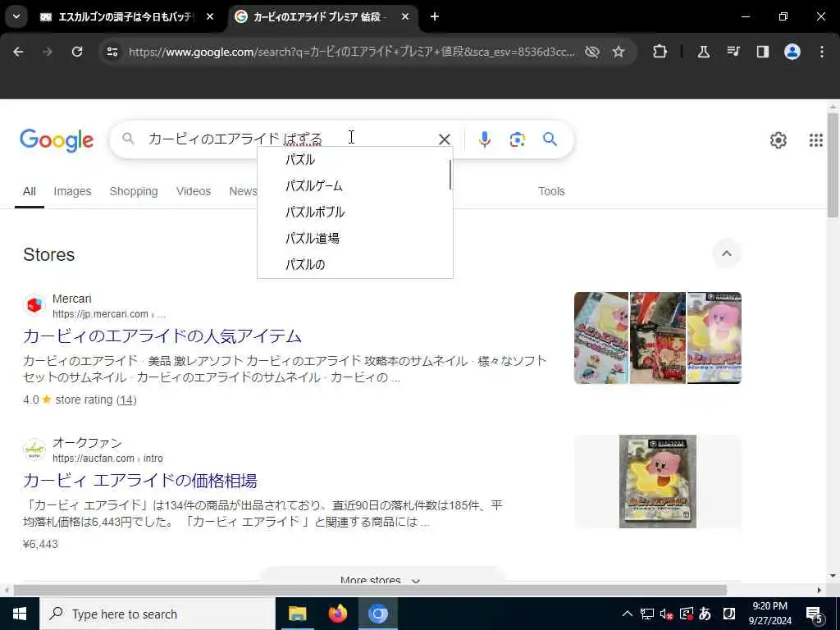Choose the パズルボブル candidate
Viewport: 840px width, 630px height.
(x=354, y=212)
